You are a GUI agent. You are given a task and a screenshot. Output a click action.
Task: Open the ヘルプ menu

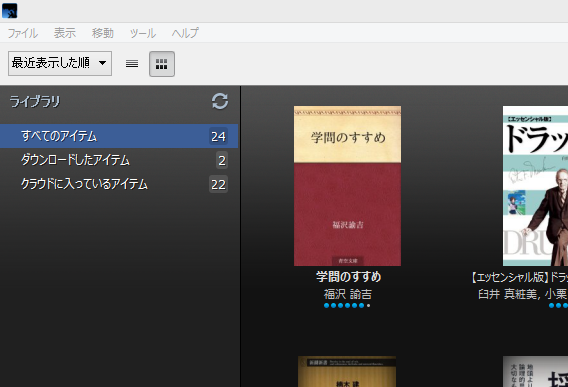click(185, 33)
